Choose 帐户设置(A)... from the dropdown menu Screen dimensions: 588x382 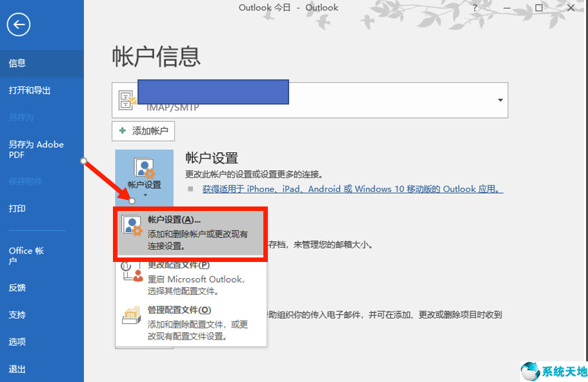[190, 233]
